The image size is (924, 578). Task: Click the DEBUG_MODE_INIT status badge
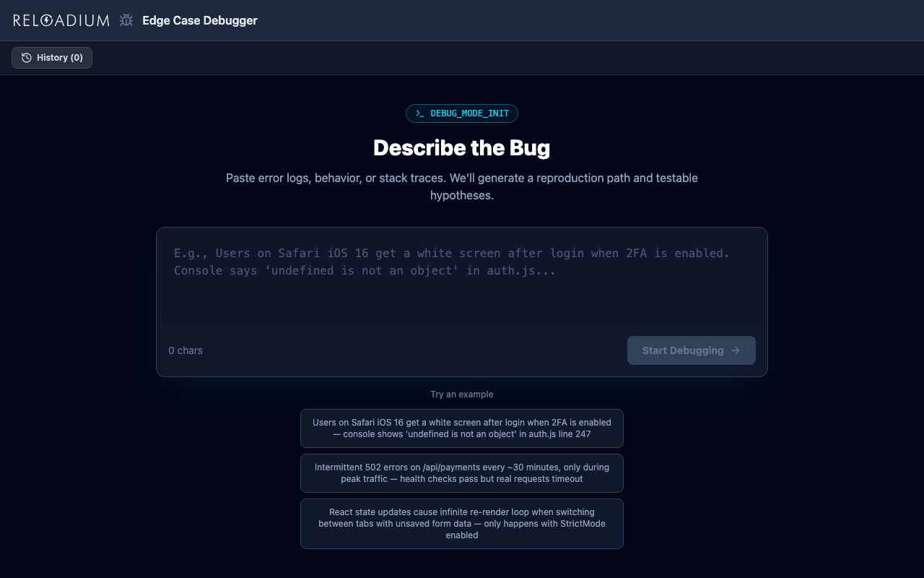[462, 113]
